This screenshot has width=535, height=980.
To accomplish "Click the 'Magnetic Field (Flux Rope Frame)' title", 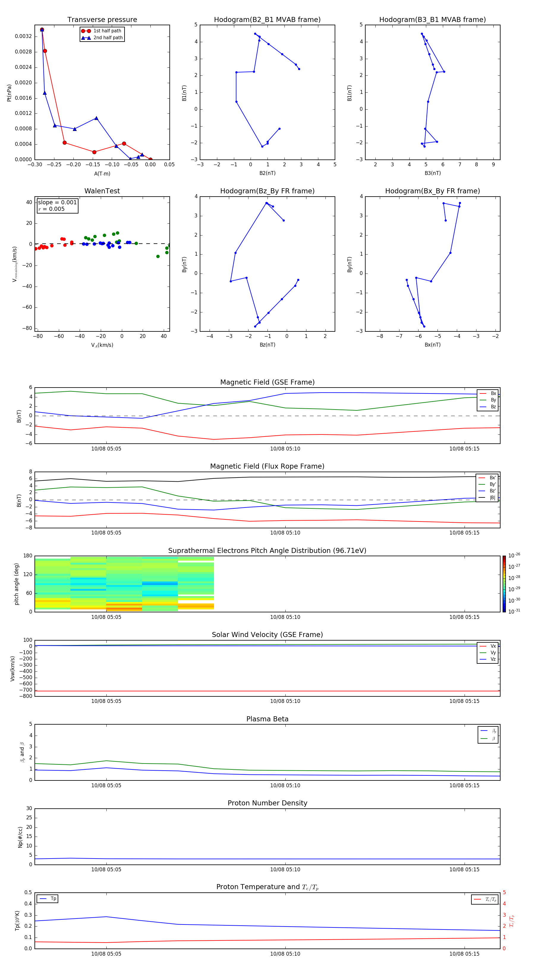I will coord(267,467).
